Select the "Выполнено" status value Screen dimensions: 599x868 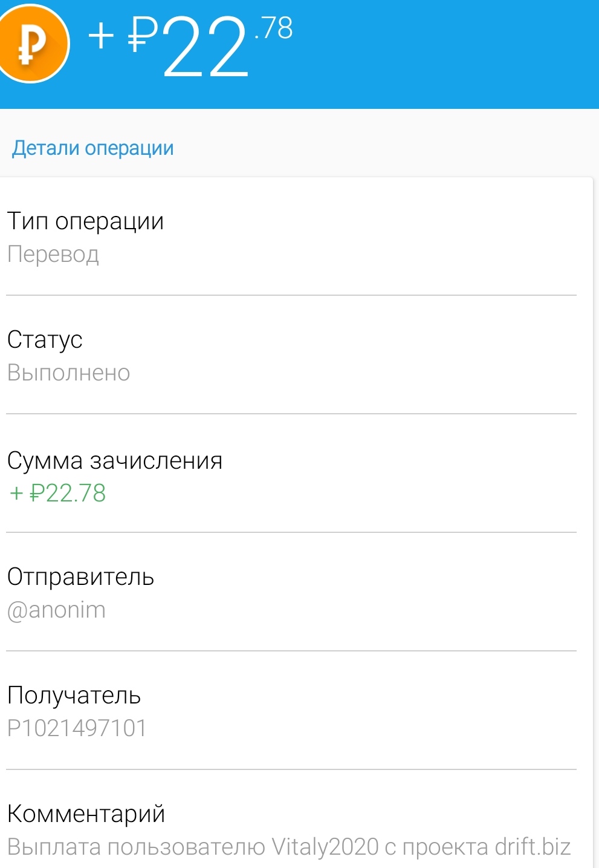(68, 373)
